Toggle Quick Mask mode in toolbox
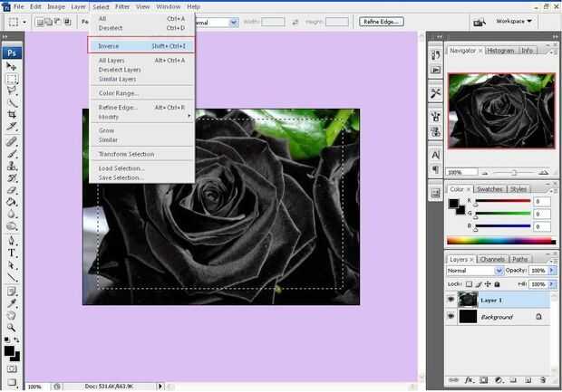The height and width of the screenshot is (392, 562). (x=12, y=368)
